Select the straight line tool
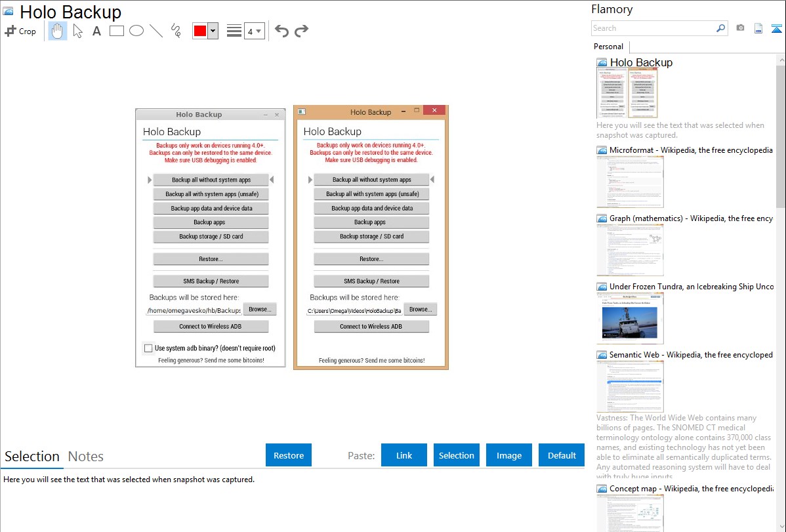This screenshot has width=786, height=532. 156,31
